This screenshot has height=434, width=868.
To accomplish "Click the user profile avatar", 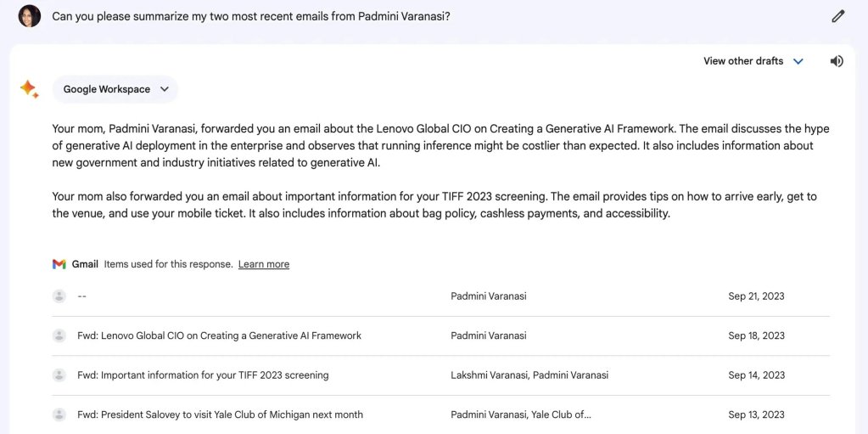I will [x=30, y=16].
